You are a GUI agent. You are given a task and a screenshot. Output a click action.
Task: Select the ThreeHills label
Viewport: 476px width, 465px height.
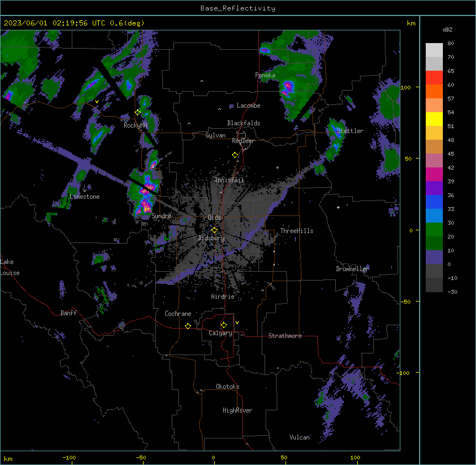coord(297,231)
